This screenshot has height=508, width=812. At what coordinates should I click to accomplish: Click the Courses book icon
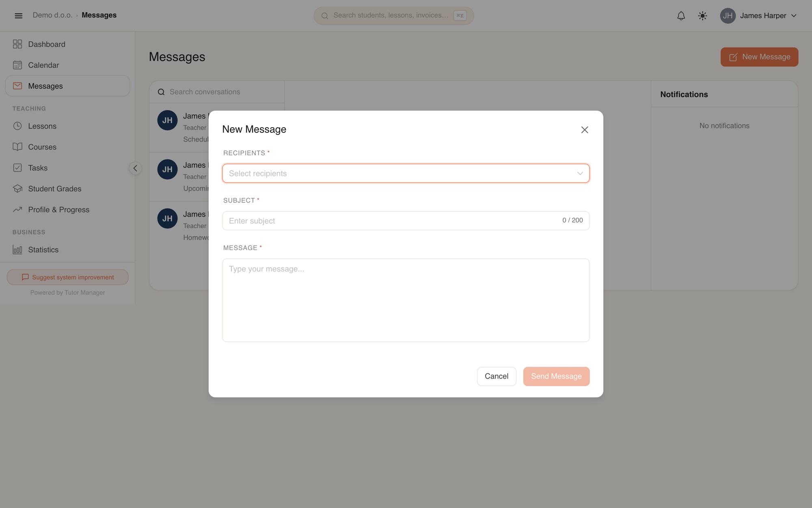click(17, 147)
